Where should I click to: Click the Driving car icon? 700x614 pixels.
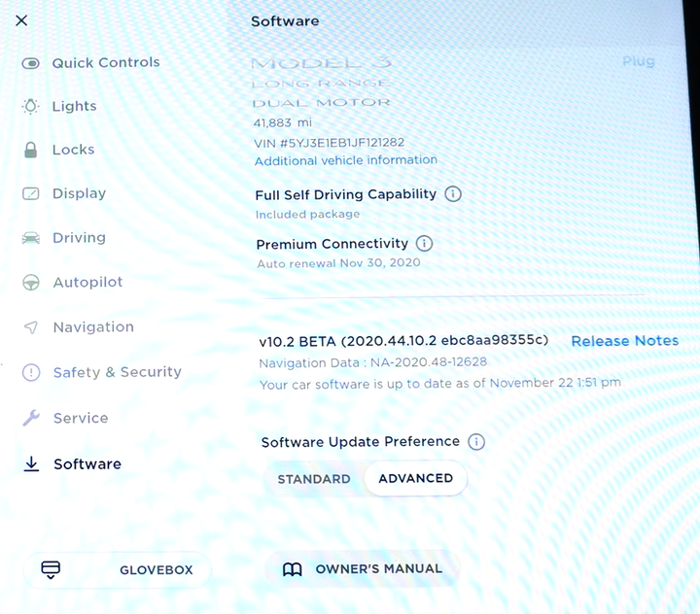[31, 238]
